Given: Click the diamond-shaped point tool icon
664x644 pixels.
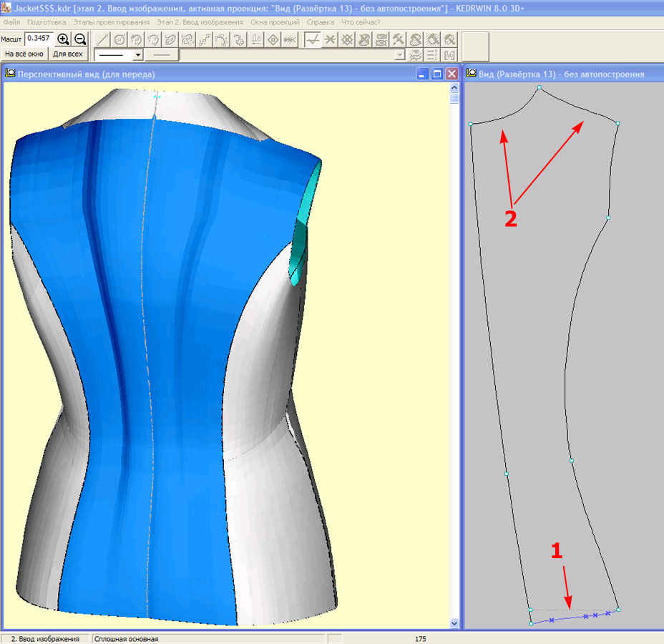Looking at the screenshot, I should point(273,39).
